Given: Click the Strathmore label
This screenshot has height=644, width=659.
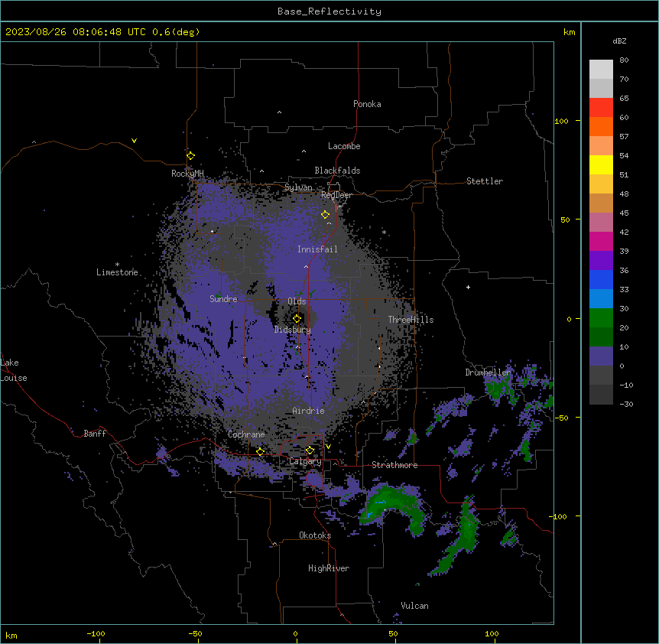Looking at the screenshot, I should pos(394,465).
